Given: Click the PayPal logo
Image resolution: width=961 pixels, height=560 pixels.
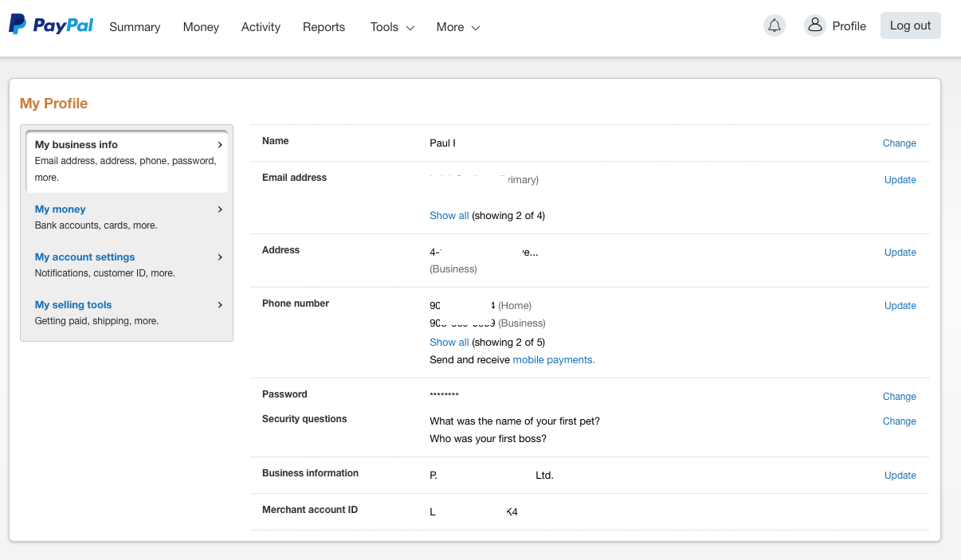Looking at the screenshot, I should pos(51,25).
